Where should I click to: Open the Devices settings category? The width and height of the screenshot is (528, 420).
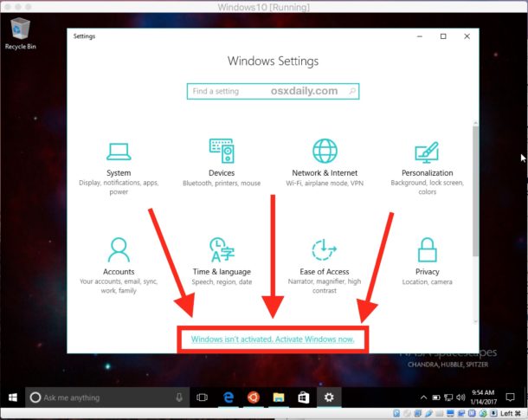pos(222,162)
